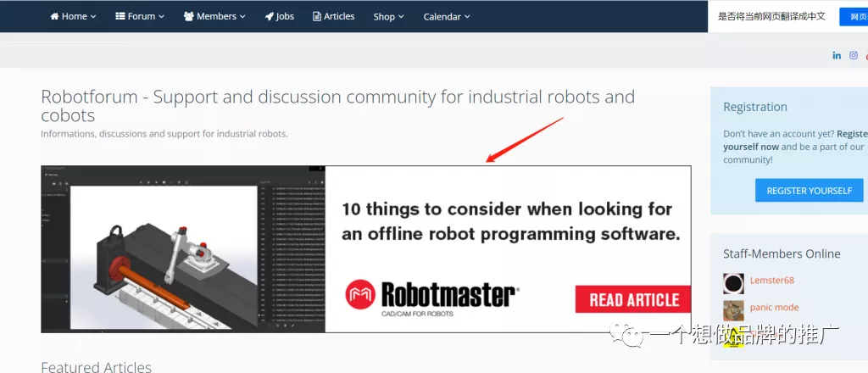
Task: Click the list icon beside Forum
Action: click(120, 16)
